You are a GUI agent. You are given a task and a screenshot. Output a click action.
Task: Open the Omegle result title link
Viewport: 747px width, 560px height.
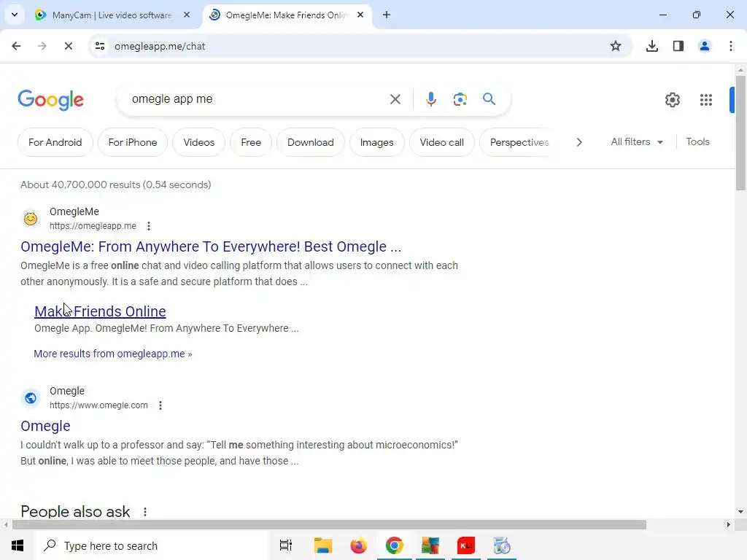(x=45, y=426)
